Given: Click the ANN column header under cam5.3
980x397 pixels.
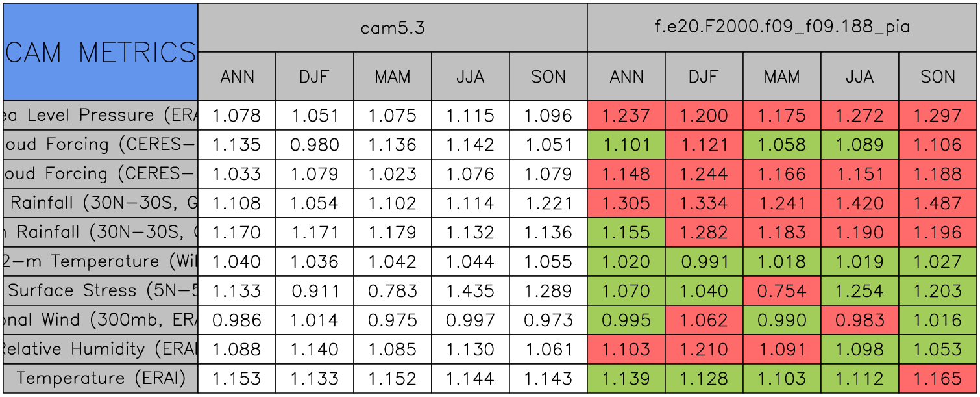Looking at the screenshot, I should 237,77.
